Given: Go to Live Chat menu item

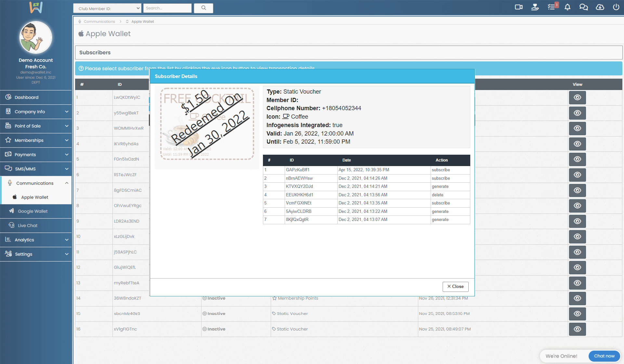Looking at the screenshot, I should tap(28, 226).
